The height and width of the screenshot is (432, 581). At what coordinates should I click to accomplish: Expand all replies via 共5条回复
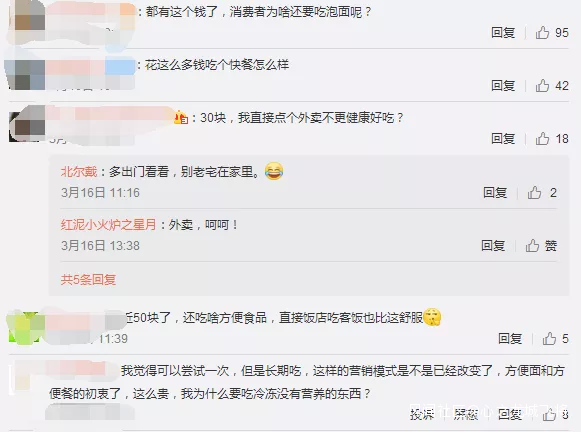tap(88, 279)
